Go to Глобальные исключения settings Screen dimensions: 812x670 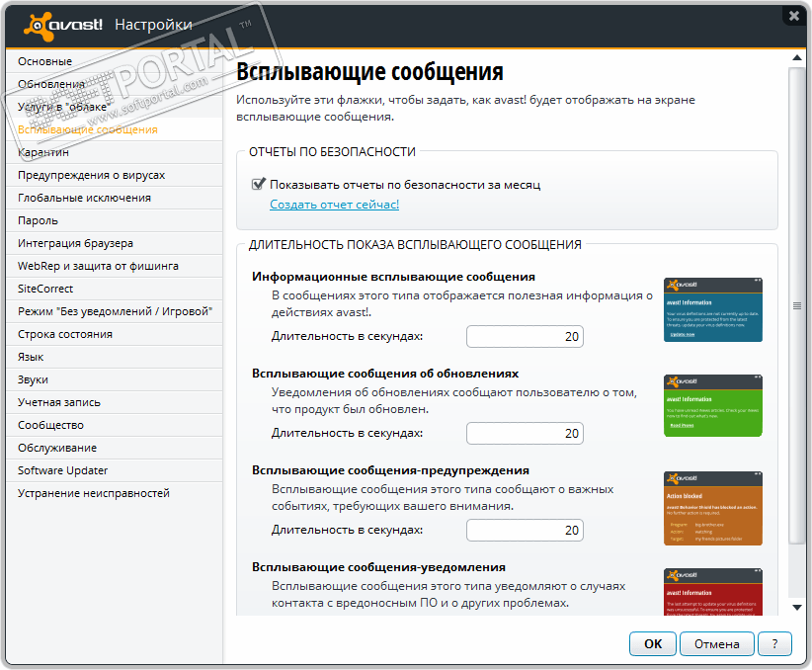pos(115,198)
